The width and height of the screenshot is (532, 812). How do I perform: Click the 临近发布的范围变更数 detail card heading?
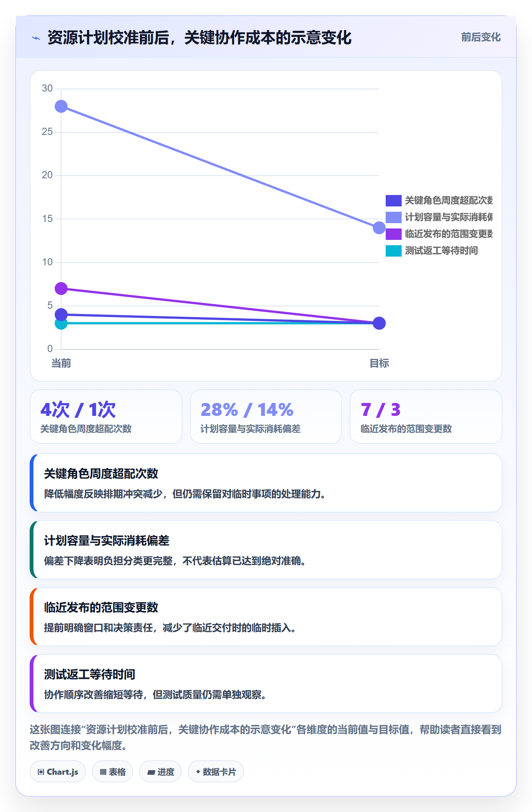101,607
